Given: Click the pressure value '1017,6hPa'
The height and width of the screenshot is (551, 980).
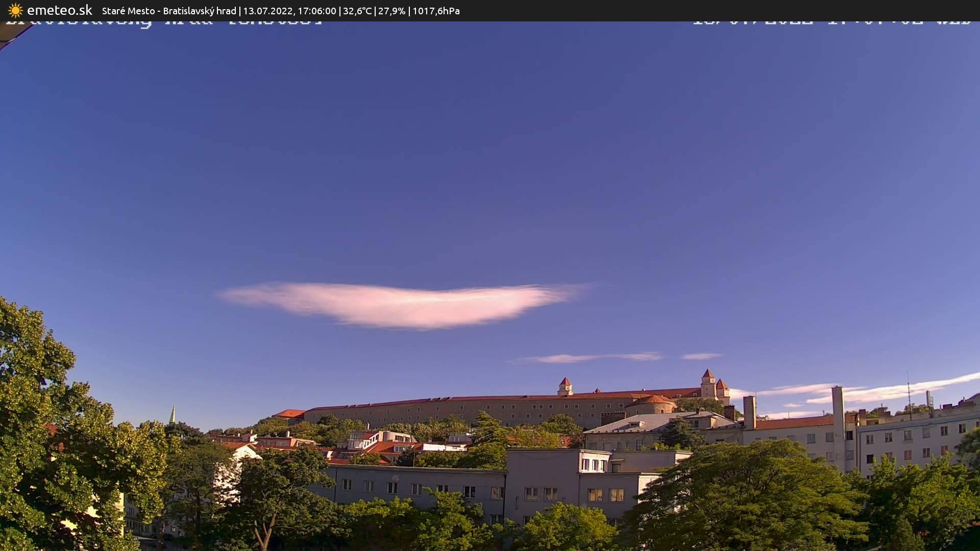Looking at the screenshot, I should click(436, 10).
